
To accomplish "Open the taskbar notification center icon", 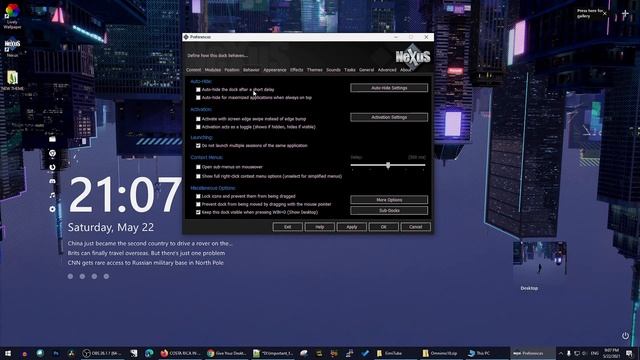I will click(x=629, y=353).
